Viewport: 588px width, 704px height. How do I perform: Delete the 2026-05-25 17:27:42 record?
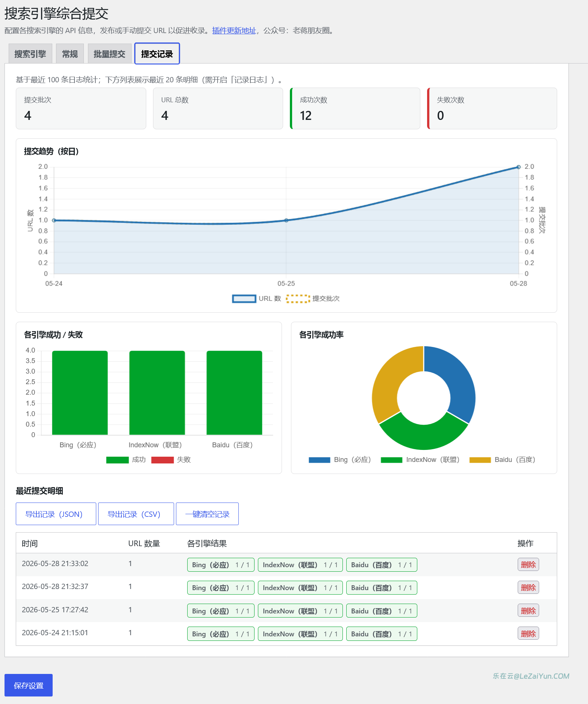(528, 611)
